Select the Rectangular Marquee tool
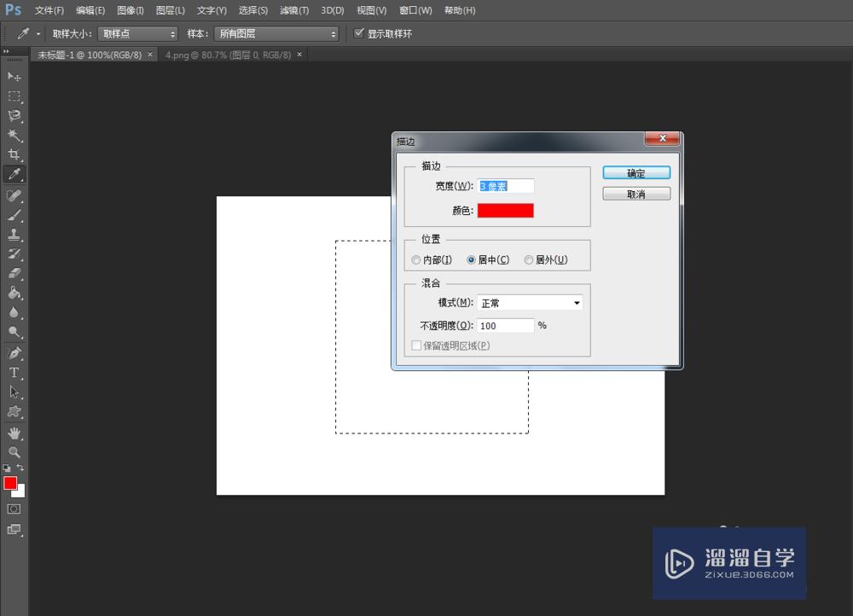This screenshot has height=616, width=853. [15, 96]
